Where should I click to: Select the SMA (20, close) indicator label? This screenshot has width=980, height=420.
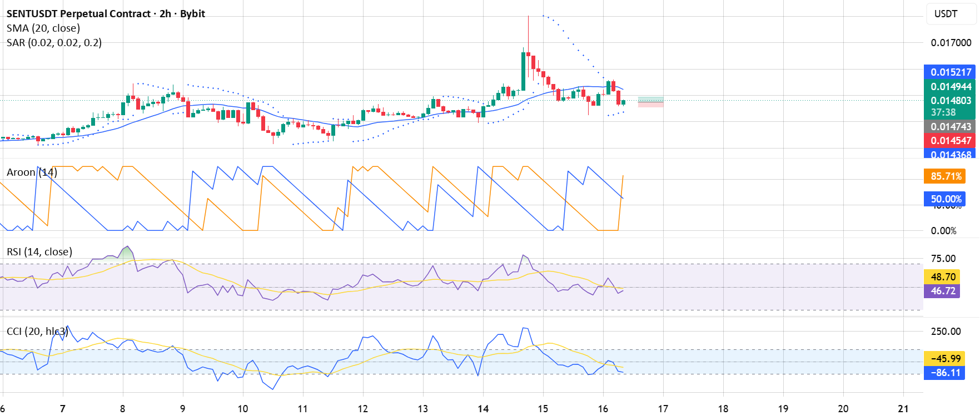pyautogui.click(x=43, y=28)
